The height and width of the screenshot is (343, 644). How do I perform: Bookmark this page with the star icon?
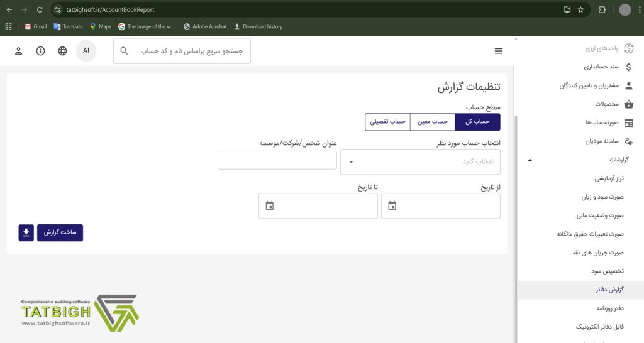click(x=580, y=9)
